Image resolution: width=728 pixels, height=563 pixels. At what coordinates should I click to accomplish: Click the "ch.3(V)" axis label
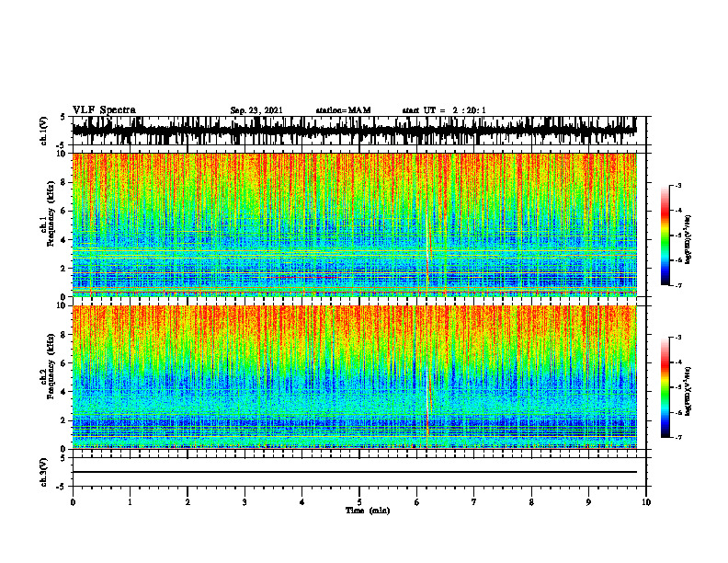tap(44, 472)
